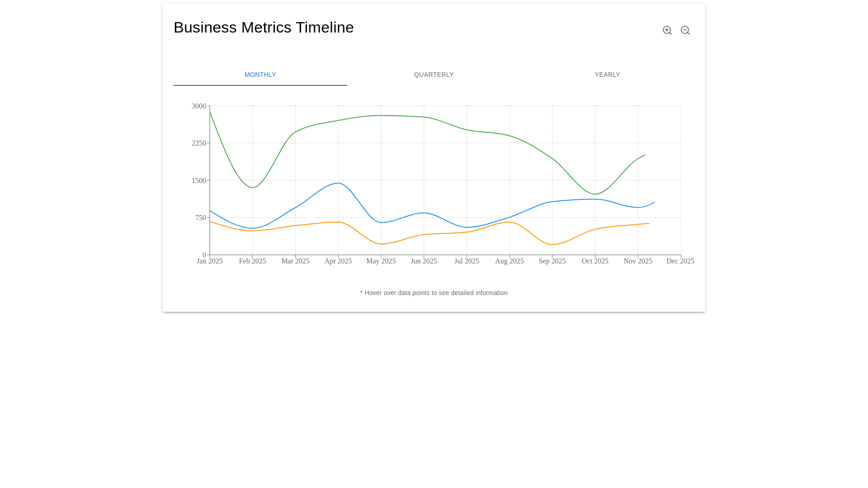Viewport: 868px width, 488px height.
Task: Click blue line end point after Nov 2025
Action: [654, 202]
